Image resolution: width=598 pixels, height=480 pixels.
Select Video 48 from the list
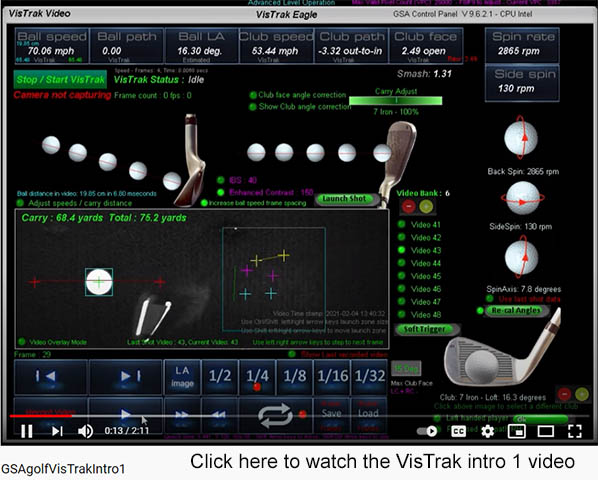[419, 315]
